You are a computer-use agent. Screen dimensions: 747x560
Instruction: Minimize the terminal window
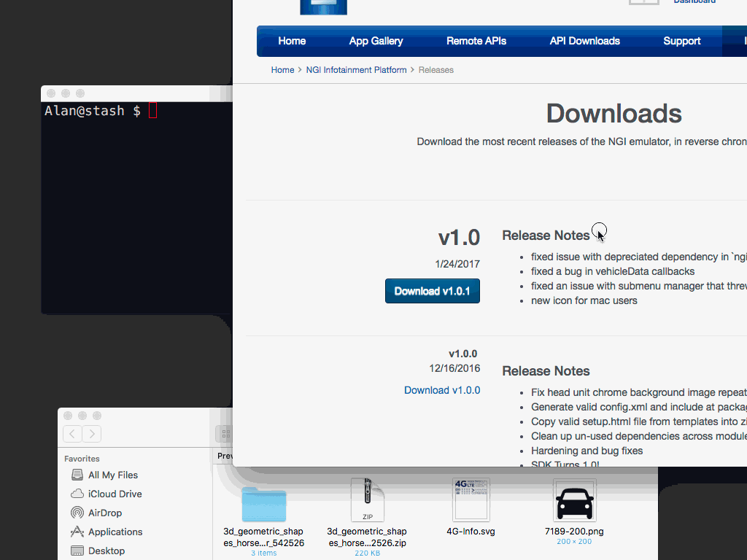(x=66, y=93)
